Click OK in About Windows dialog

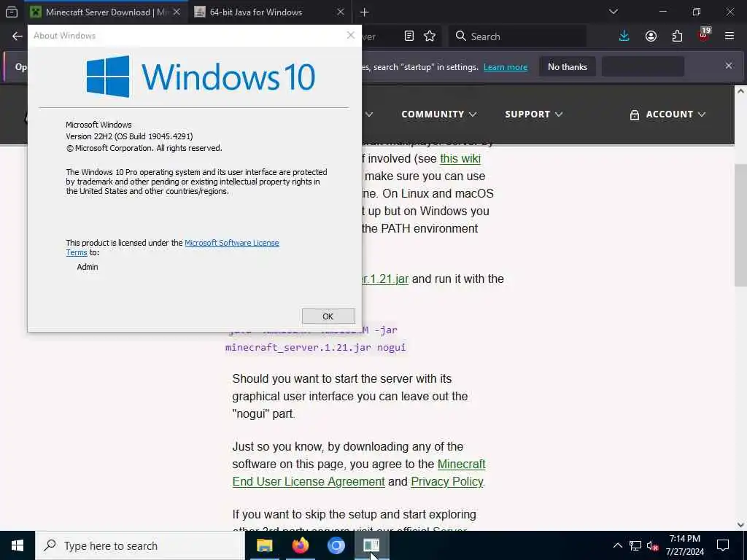[x=328, y=316]
